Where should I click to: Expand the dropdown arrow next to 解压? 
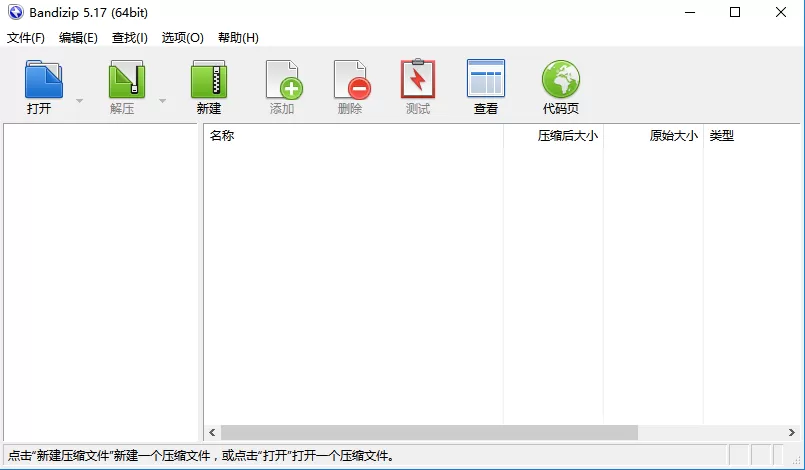(162, 101)
